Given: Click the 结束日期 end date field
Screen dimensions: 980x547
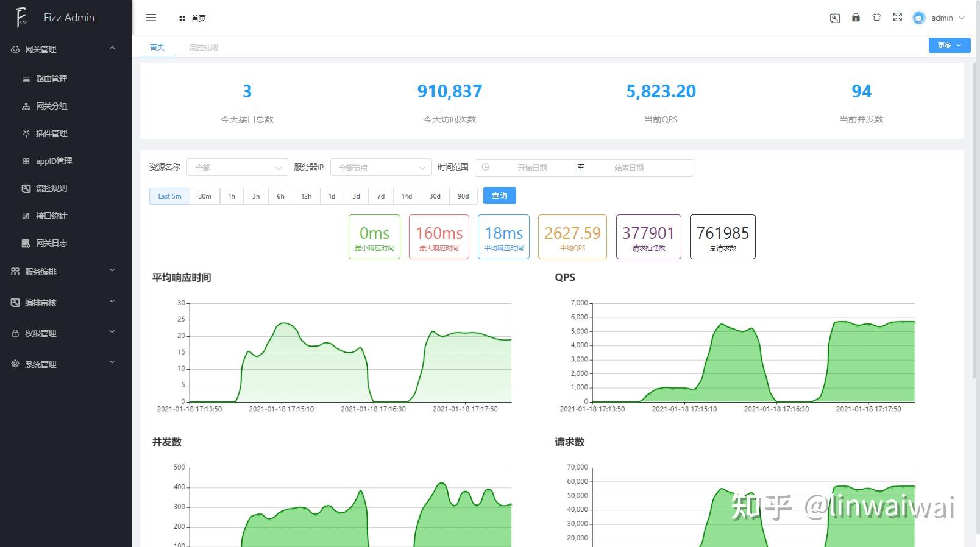Looking at the screenshot, I should click(x=629, y=168).
